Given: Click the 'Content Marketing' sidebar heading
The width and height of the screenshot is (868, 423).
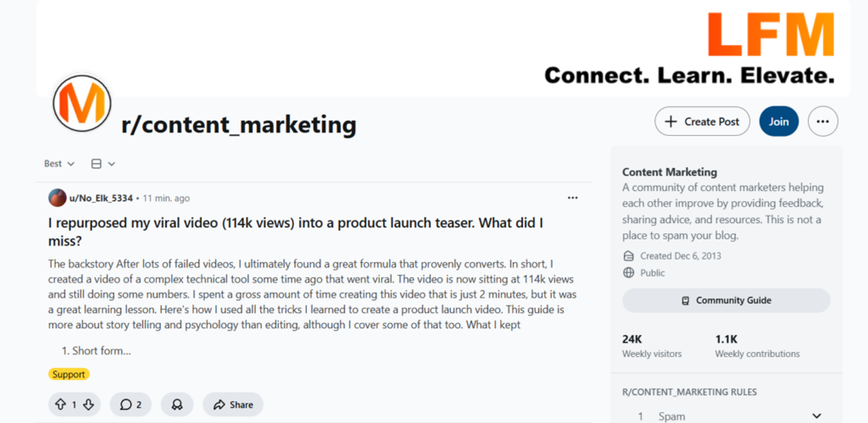Looking at the screenshot, I should click(x=670, y=172).
